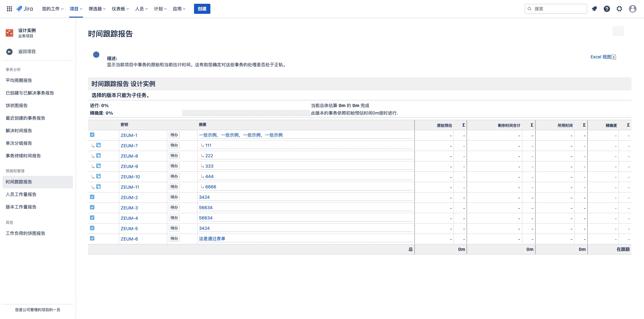644x319 pixels.
Task: Click the task type checkbox icon for ZEUM-4
Action: (92, 218)
